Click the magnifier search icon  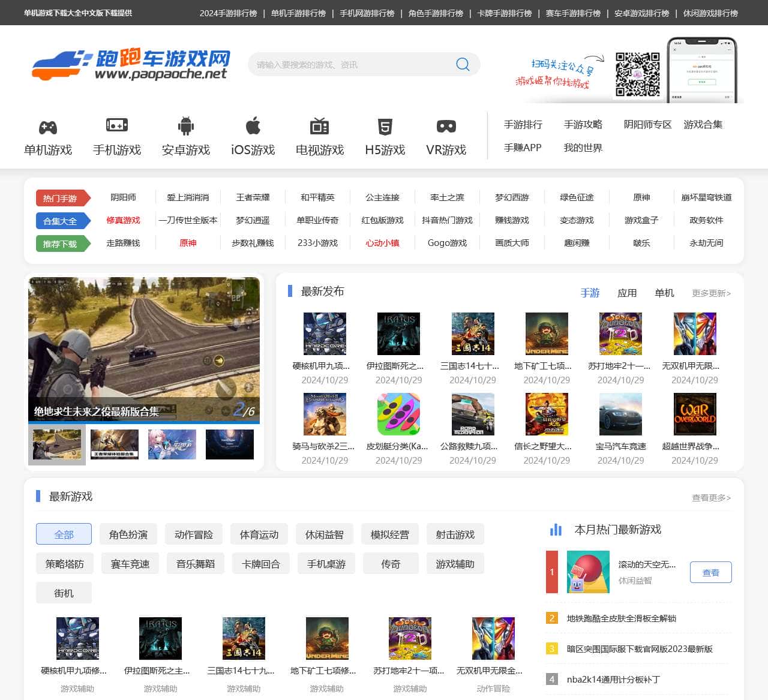[x=463, y=64]
